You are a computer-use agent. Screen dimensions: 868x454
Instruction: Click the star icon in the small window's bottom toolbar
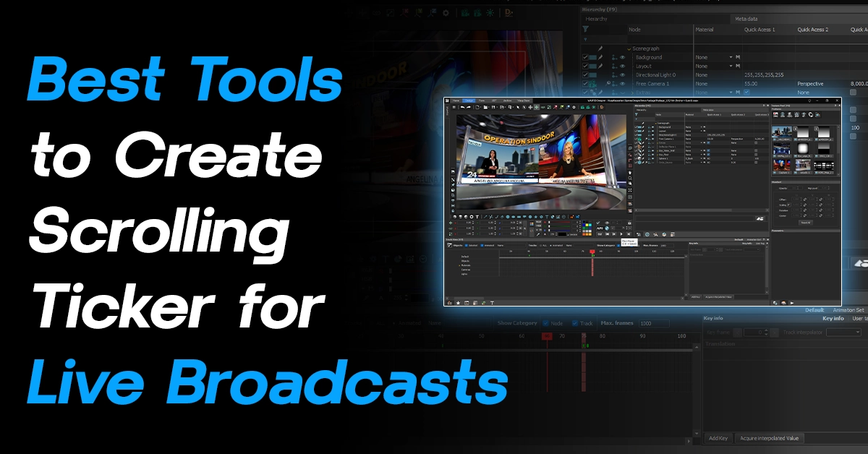(x=457, y=302)
